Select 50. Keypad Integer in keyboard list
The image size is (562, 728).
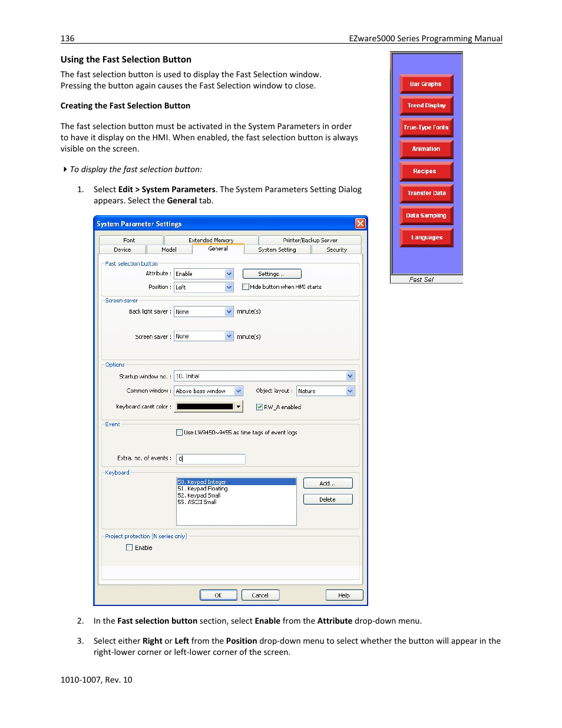(x=236, y=482)
